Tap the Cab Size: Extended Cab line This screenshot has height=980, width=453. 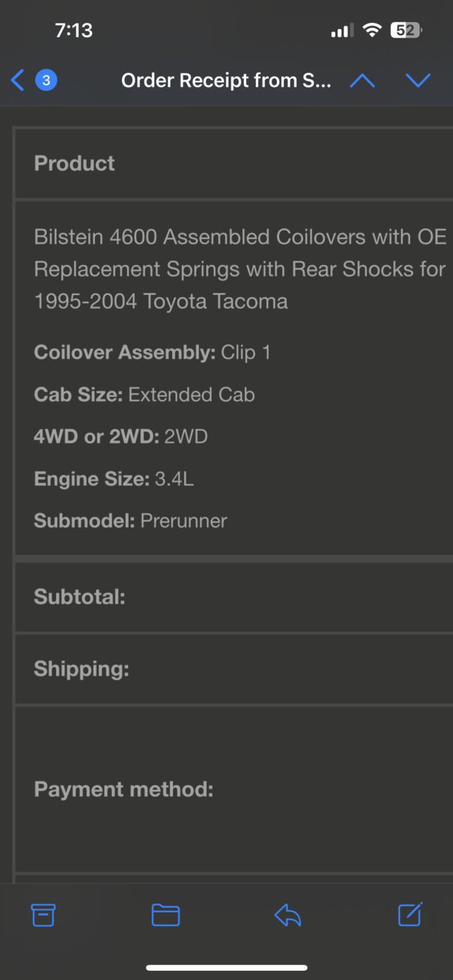click(x=144, y=395)
